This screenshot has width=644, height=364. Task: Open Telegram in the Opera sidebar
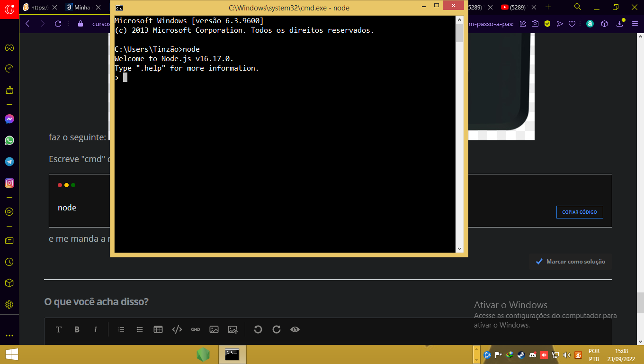click(x=9, y=162)
